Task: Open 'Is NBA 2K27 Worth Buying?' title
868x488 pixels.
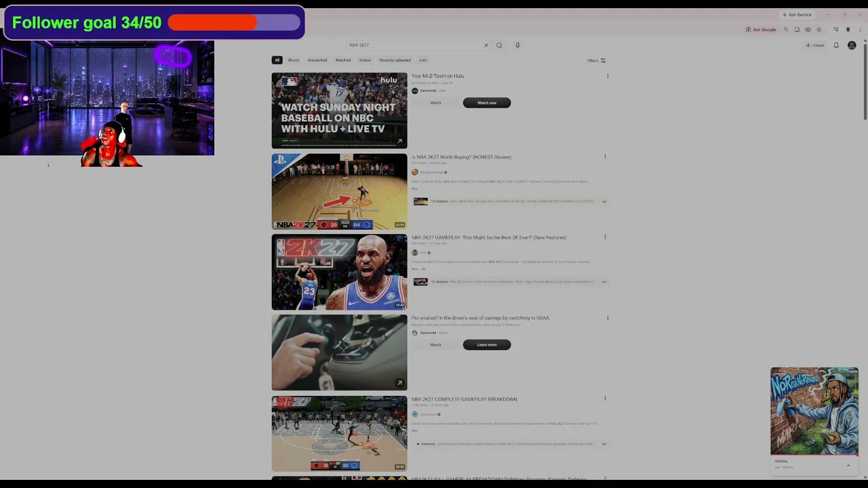Action: [x=461, y=157]
